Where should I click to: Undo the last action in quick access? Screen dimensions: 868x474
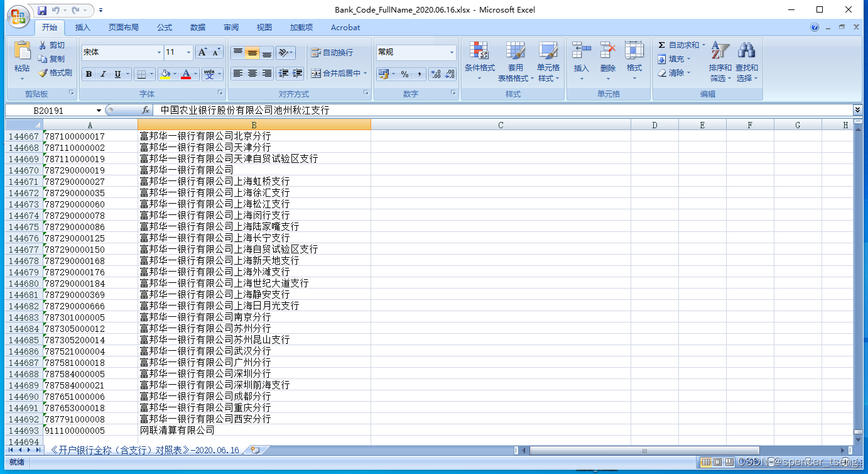coord(55,10)
